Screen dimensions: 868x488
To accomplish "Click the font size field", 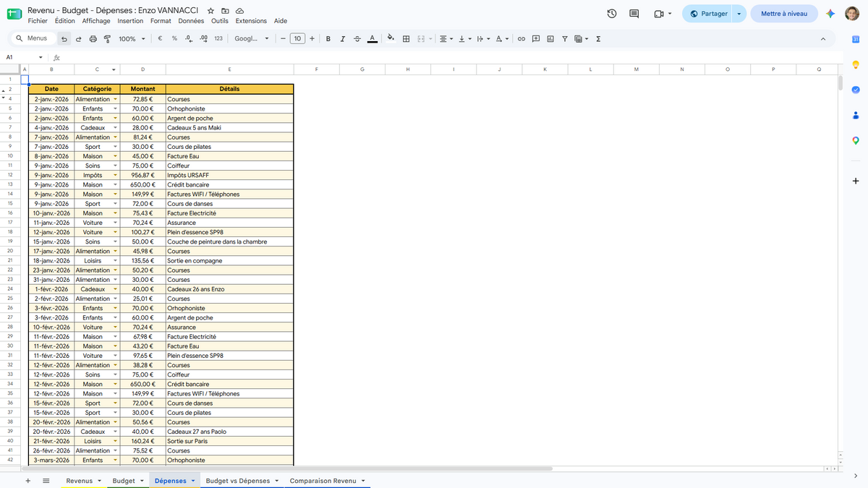I will pyautogui.click(x=297, y=39).
